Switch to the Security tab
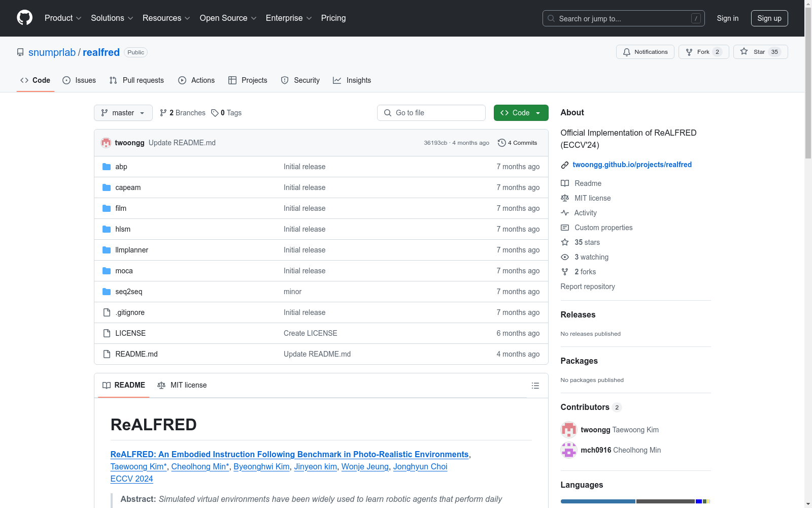This screenshot has width=812, height=508. click(x=300, y=80)
